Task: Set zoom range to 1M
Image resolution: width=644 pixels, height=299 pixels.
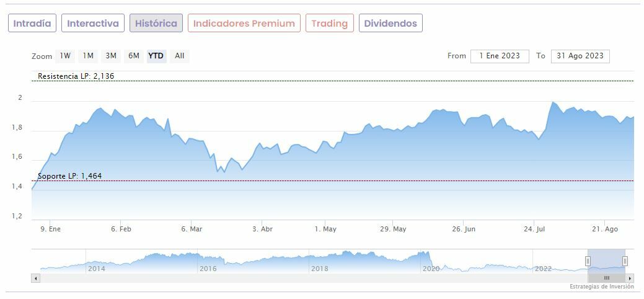Action: click(x=88, y=56)
